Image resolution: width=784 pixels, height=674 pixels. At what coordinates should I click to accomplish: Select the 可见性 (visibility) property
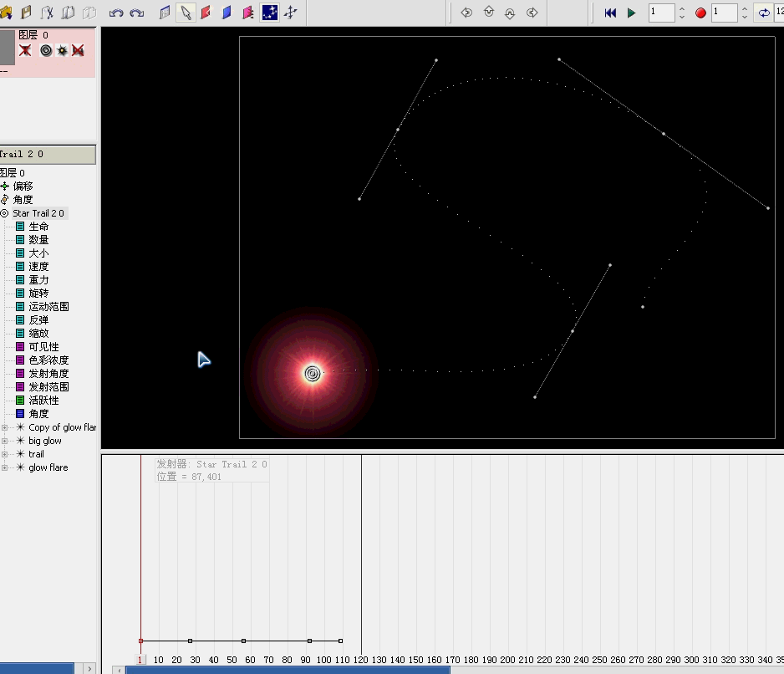(x=43, y=347)
